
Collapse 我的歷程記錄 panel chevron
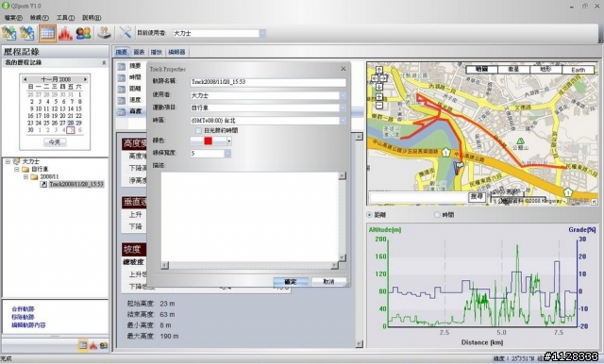[104, 63]
